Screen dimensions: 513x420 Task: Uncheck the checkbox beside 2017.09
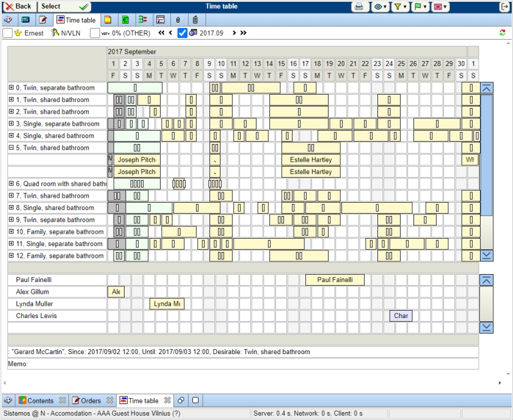(x=182, y=34)
